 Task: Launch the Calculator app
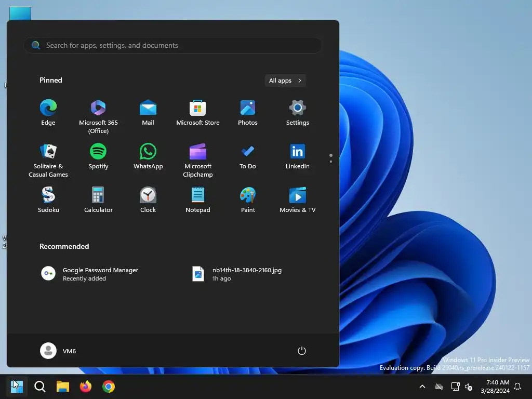coord(98,200)
